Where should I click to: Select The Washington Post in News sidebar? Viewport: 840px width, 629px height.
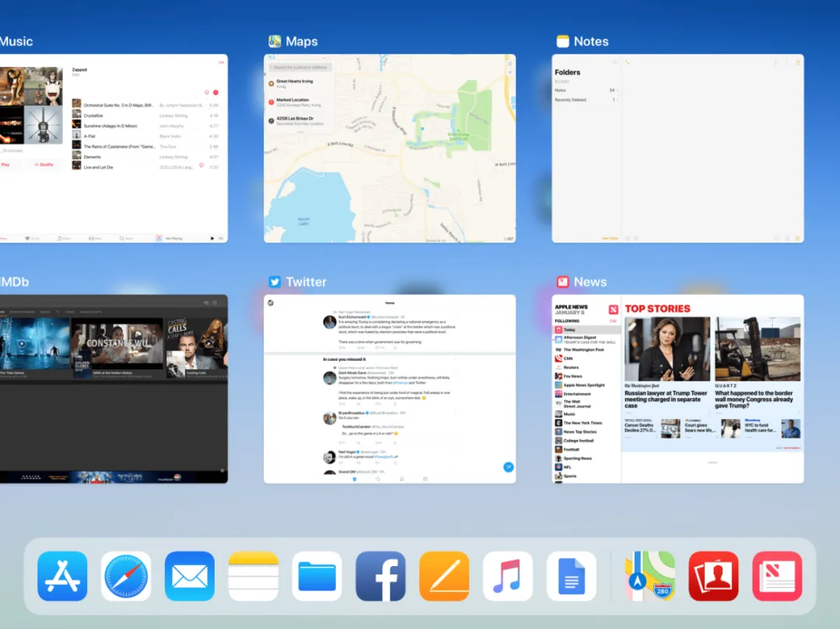pyautogui.click(x=586, y=350)
